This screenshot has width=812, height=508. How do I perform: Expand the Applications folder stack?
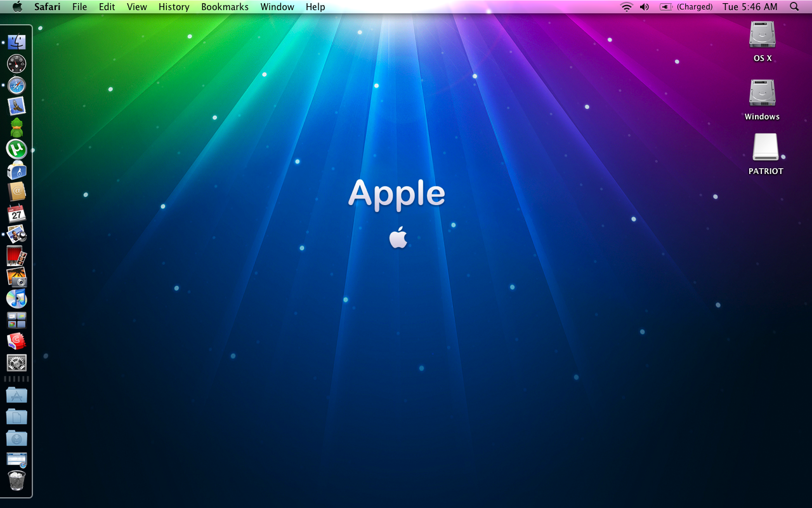pos(16,396)
